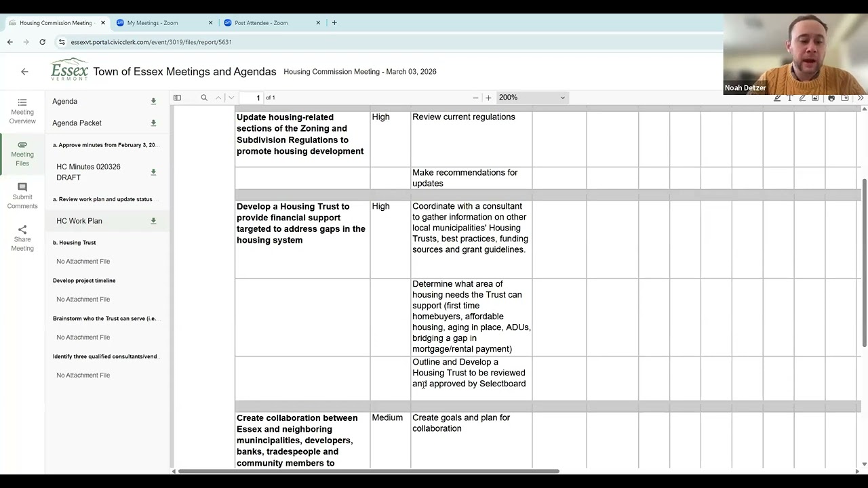Go to the next PDF page

pyautogui.click(x=231, y=98)
